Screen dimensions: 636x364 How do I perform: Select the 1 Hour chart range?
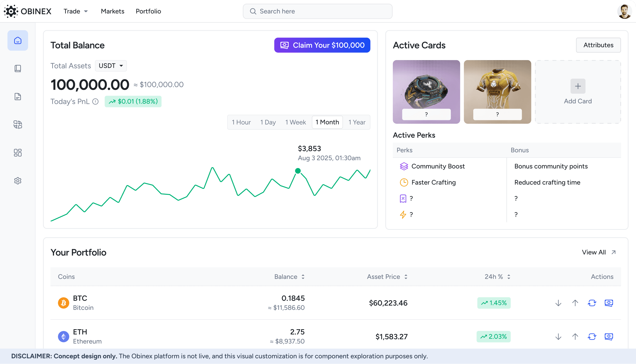coord(241,122)
